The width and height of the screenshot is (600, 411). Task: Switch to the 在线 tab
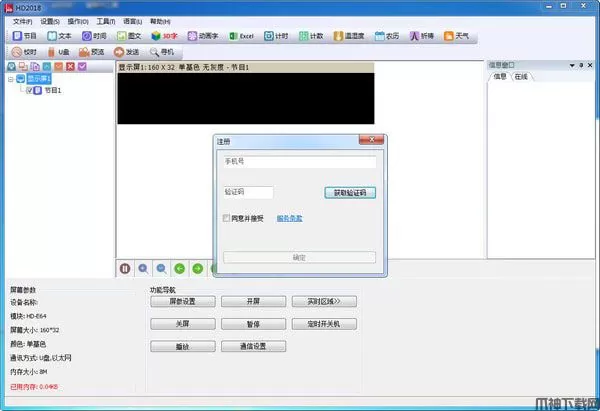(x=522, y=77)
